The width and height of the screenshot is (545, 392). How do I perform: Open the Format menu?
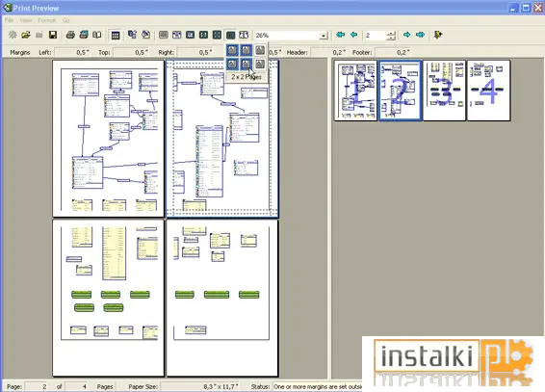(47, 20)
